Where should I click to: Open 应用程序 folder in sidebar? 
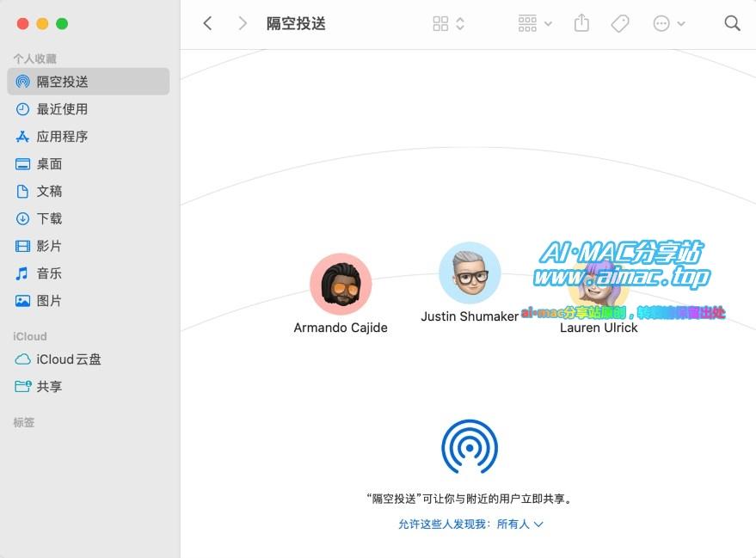[89, 137]
